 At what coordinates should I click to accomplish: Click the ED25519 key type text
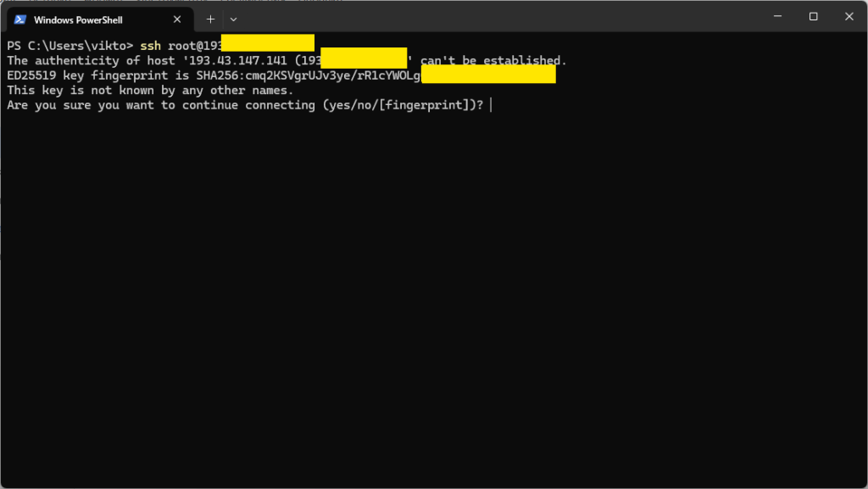click(31, 75)
